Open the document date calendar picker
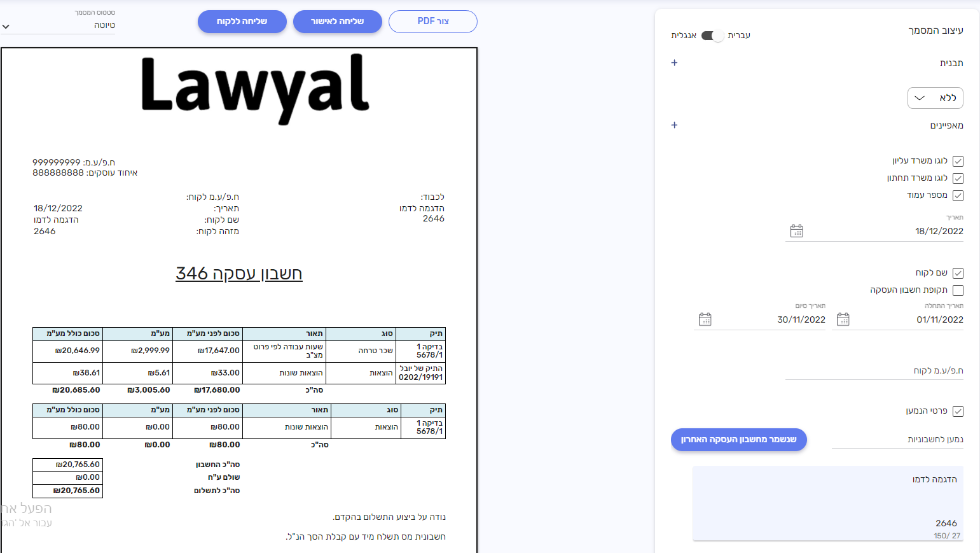Image resolution: width=980 pixels, height=553 pixels. [x=796, y=231]
